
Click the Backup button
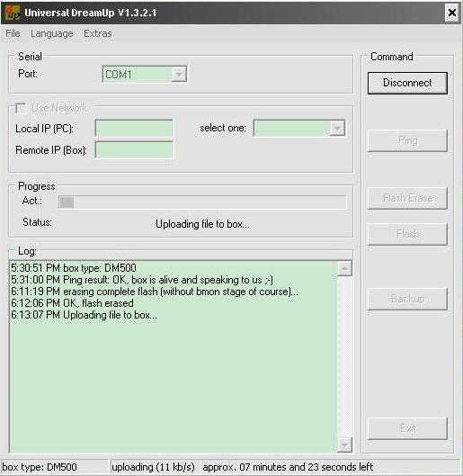click(x=407, y=299)
